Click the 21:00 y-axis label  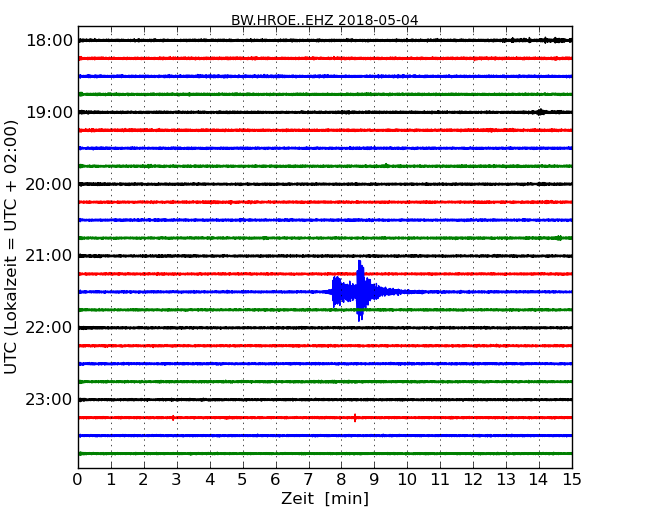pyautogui.click(x=49, y=256)
